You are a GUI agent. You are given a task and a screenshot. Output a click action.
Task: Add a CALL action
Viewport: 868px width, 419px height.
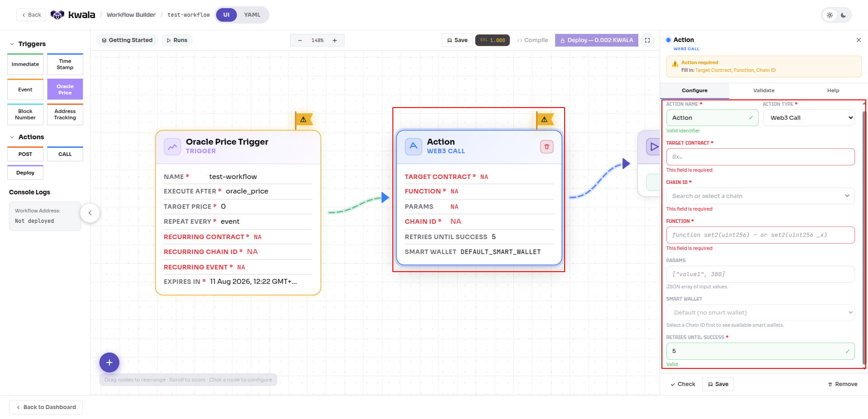(65, 154)
